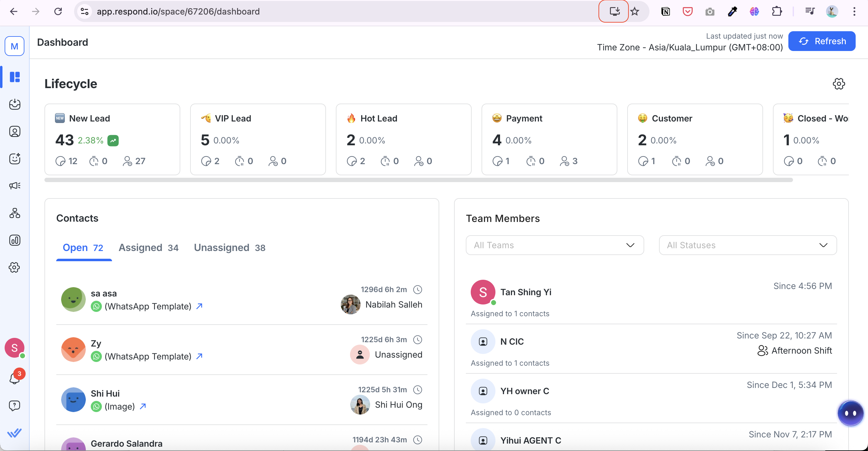The width and height of the screenshot is (868, 451).
Task: Expand the All Teams dropdown
Action: [555, 245]
